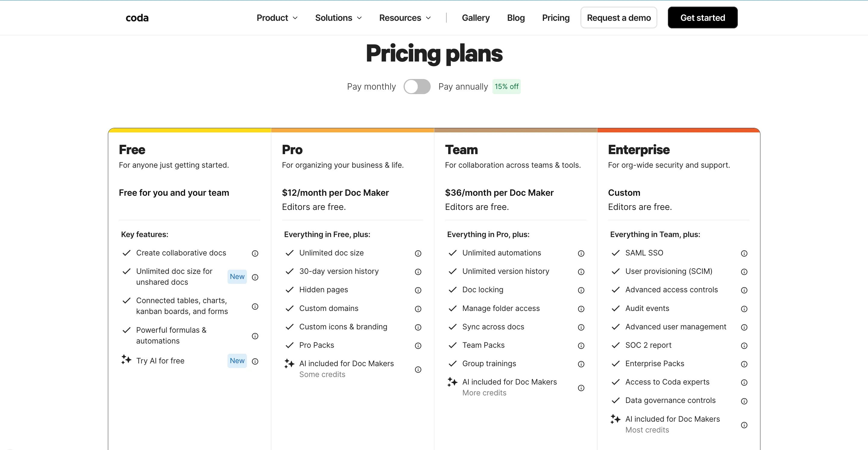Open info icon for Doc locking
The height and width of the screenshot is (450, 868).
click(581, 290)
